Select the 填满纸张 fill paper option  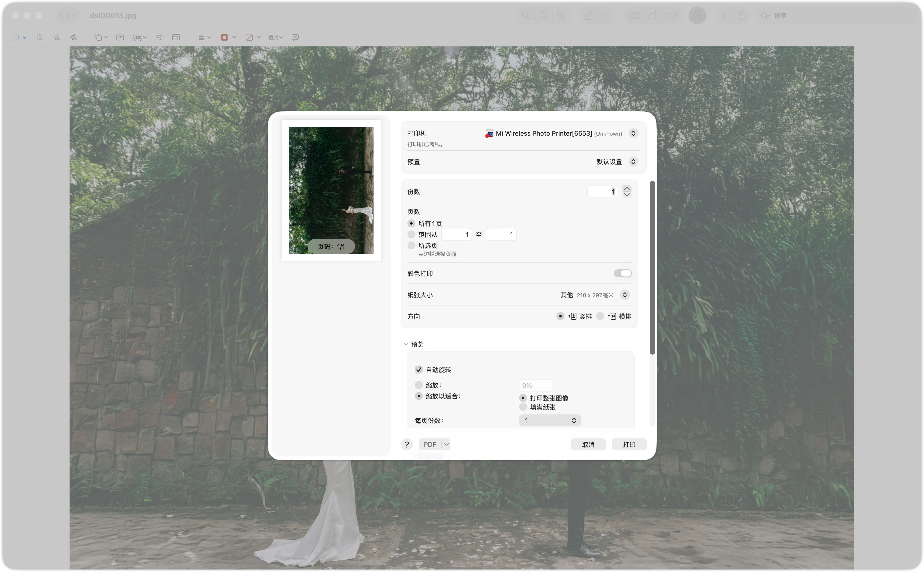point(523,407)
